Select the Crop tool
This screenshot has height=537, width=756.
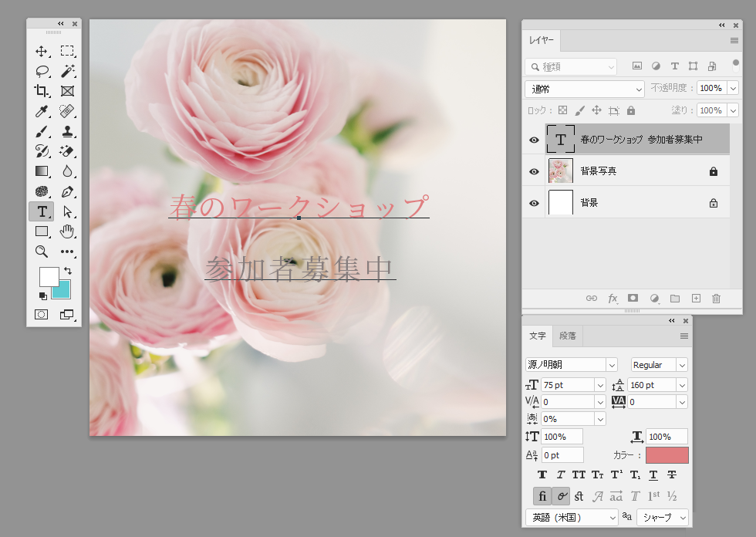42,91
